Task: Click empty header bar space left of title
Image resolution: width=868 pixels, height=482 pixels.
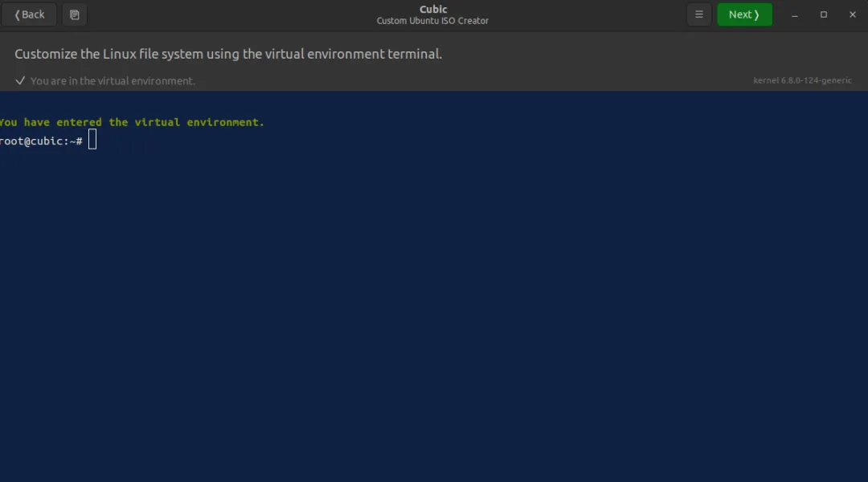Action: pos(232,15)
